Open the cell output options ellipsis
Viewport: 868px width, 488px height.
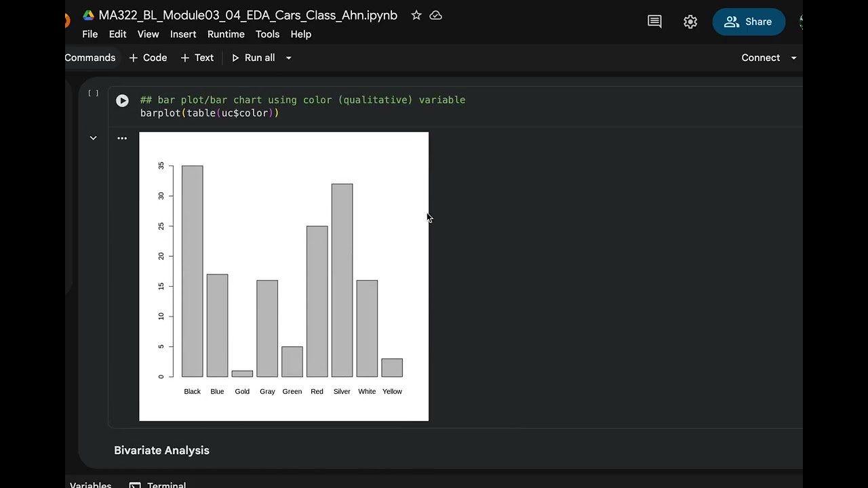pyautogui.click(x=122, y=138)
